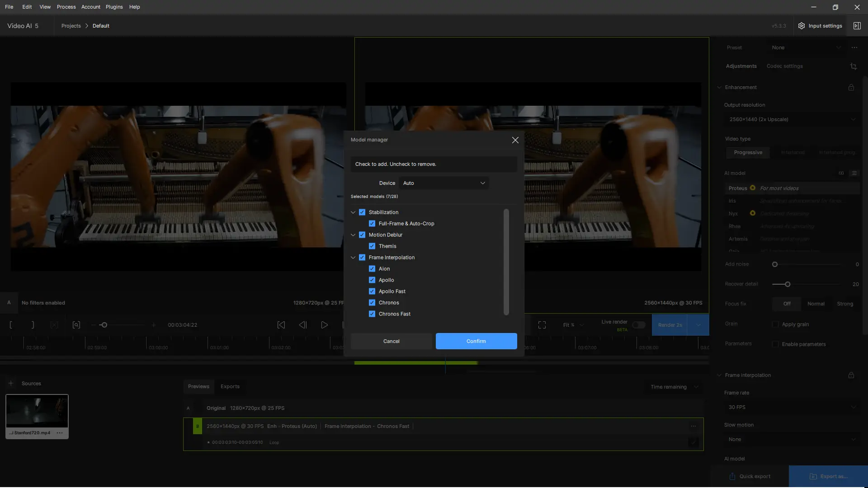Close the Model manager dialog
The image size is (868, 488).
click(515, 140)
